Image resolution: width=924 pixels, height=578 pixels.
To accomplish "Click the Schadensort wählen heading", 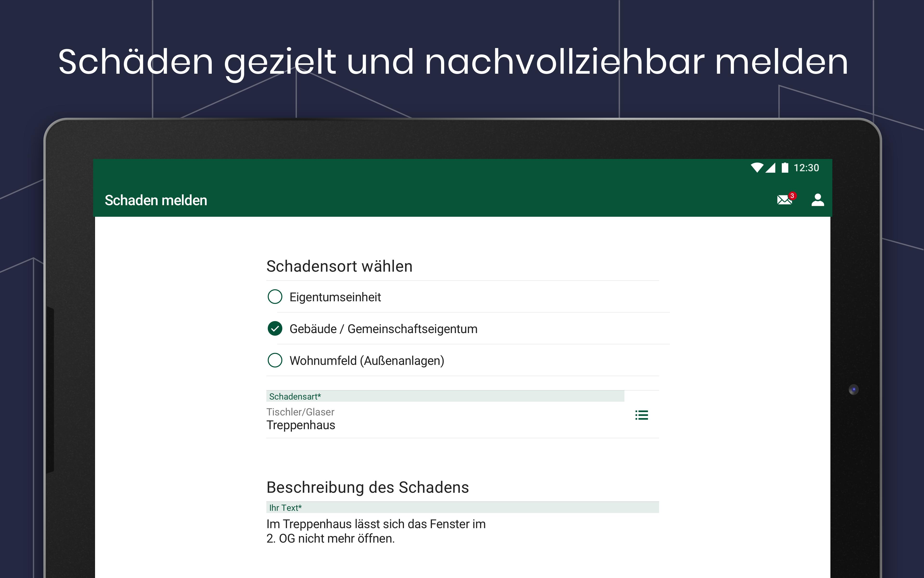I will [x=340, y=266].
